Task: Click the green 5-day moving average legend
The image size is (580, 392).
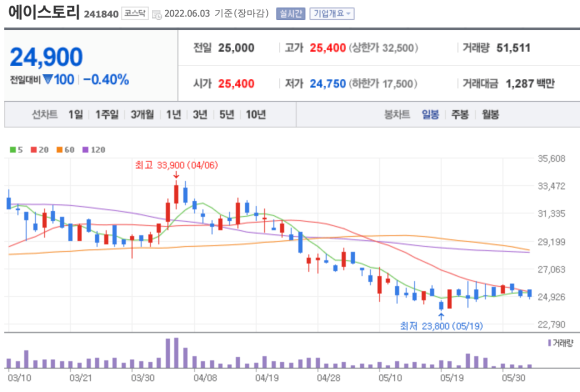Action: 16,150
